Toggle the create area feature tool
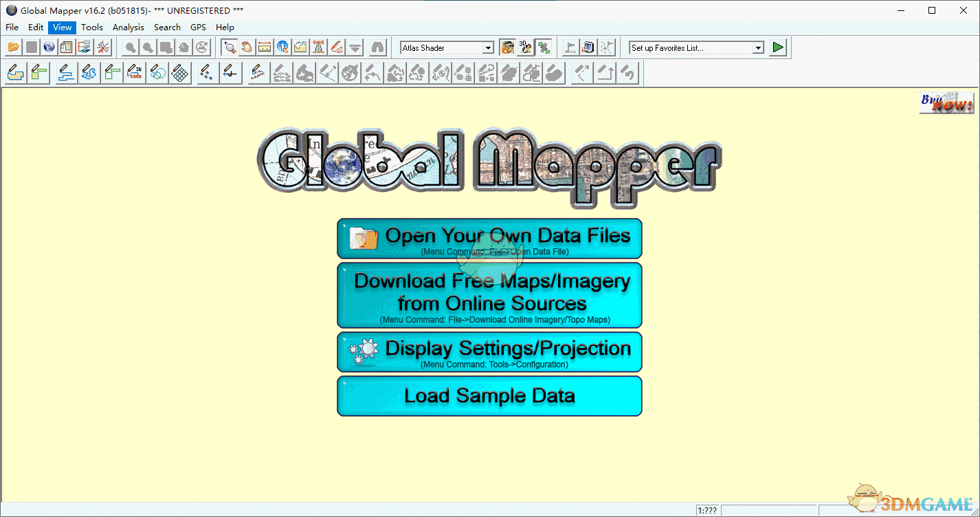Screen dimensions: 980x517 tap(15, 72)
